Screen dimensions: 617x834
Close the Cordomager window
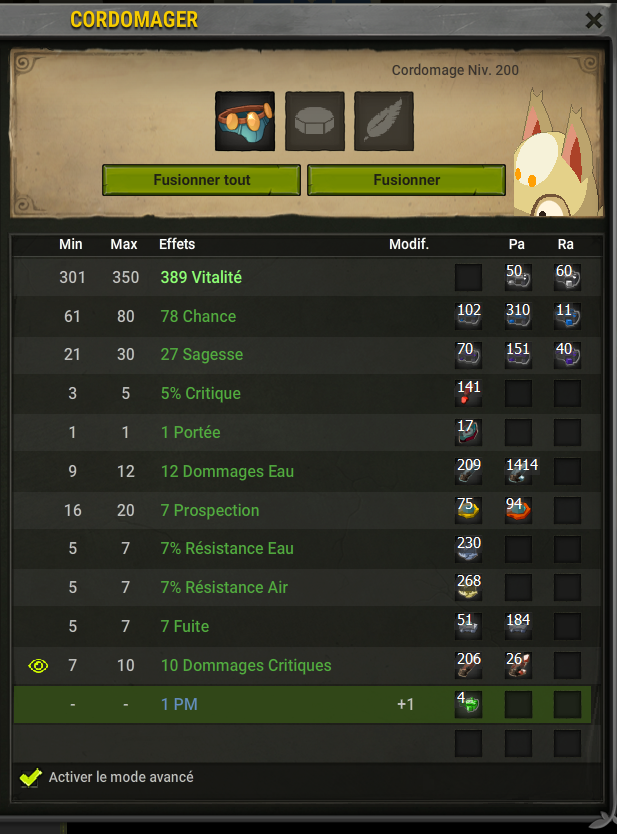point(594,21)
